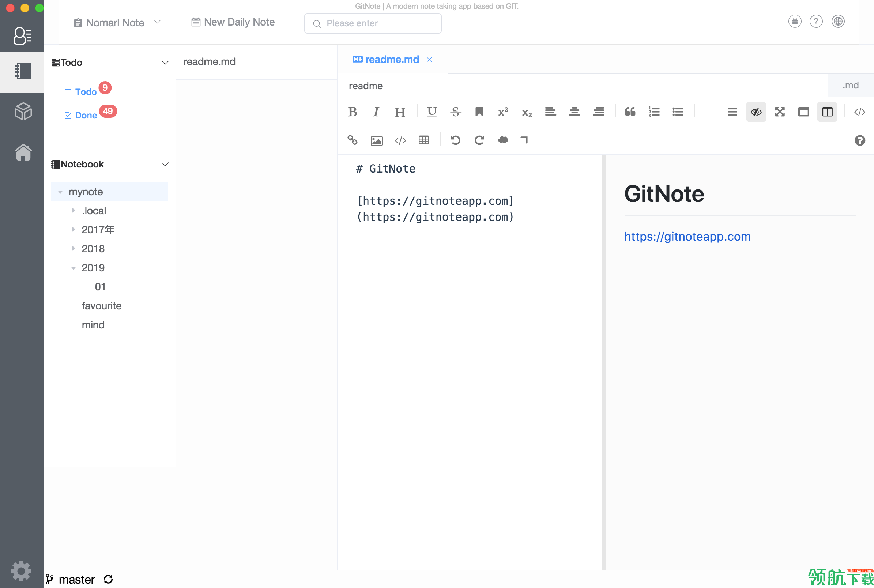Collapse the Todo section chevron
874x588 pixels.
[165, 63]
